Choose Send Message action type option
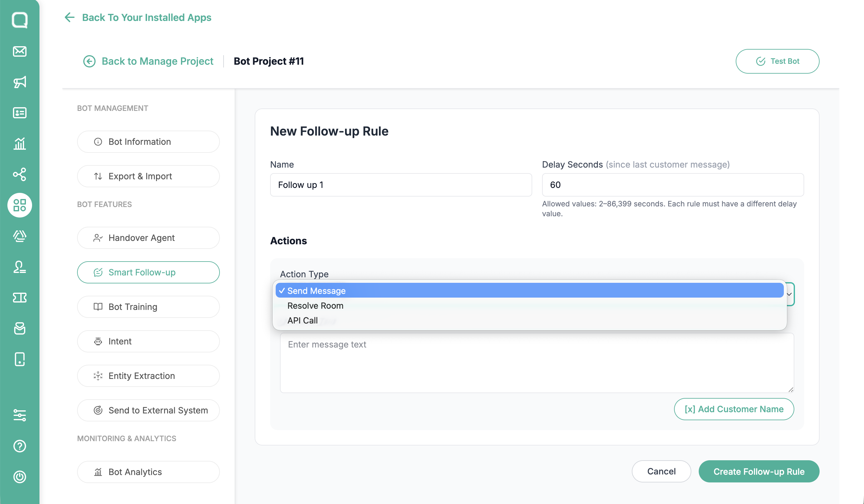The image size is (864, 504). coord(529,291)
